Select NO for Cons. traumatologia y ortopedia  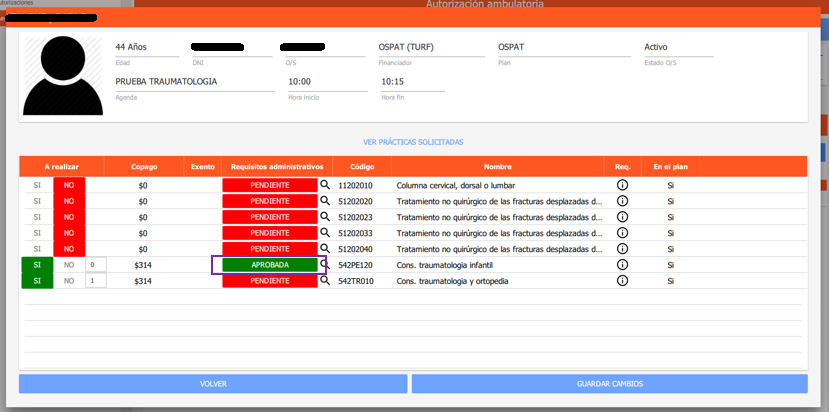click(69, 281)
